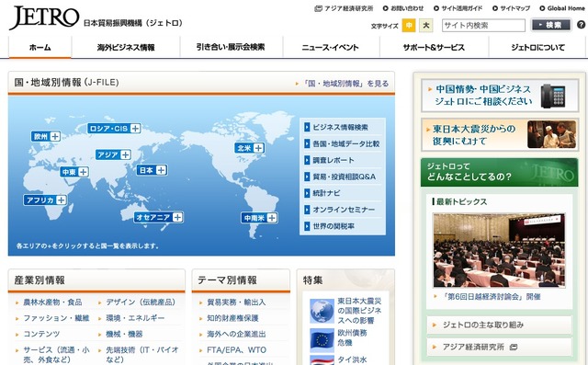Click the 検索 search button

[551, 25]
